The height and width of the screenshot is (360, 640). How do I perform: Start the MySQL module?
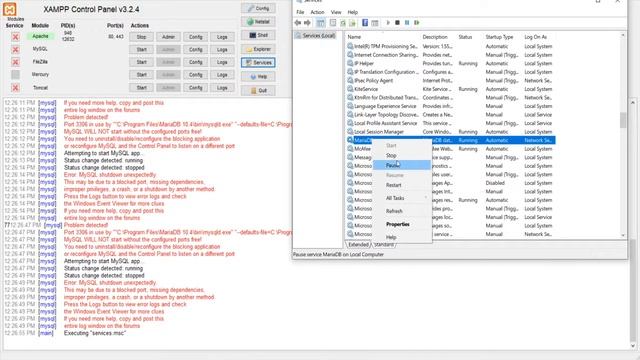coord(142,49)
